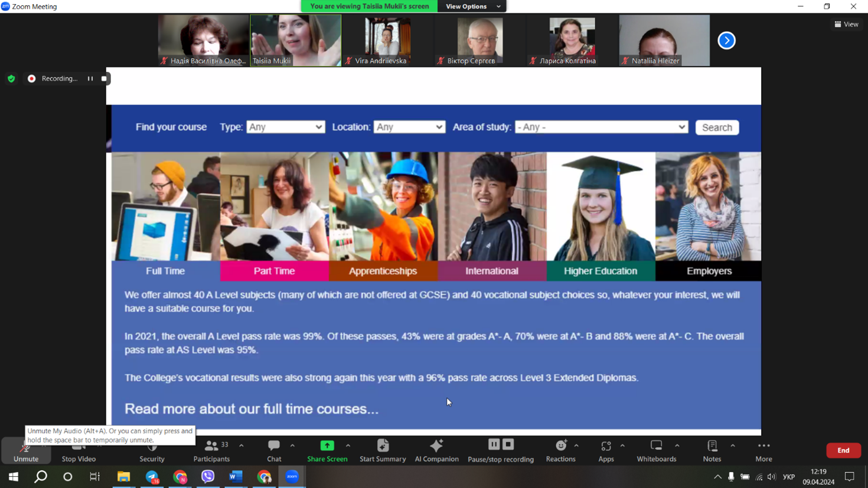Screen dimensions: 868x488
Task: Open the Apps panel
Action: 606,451
